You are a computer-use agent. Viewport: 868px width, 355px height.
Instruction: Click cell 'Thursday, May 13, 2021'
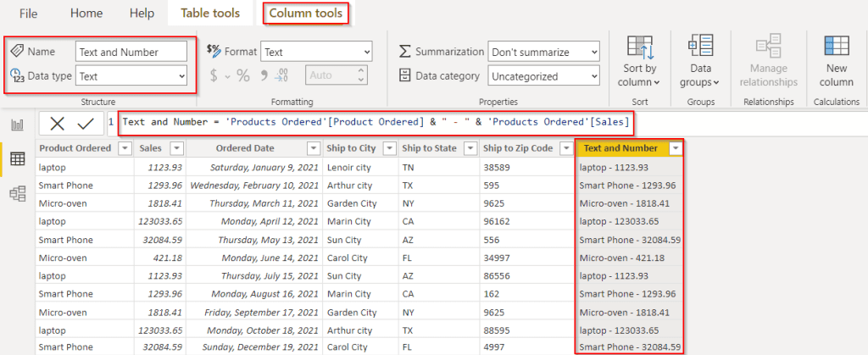click(254, 240)
